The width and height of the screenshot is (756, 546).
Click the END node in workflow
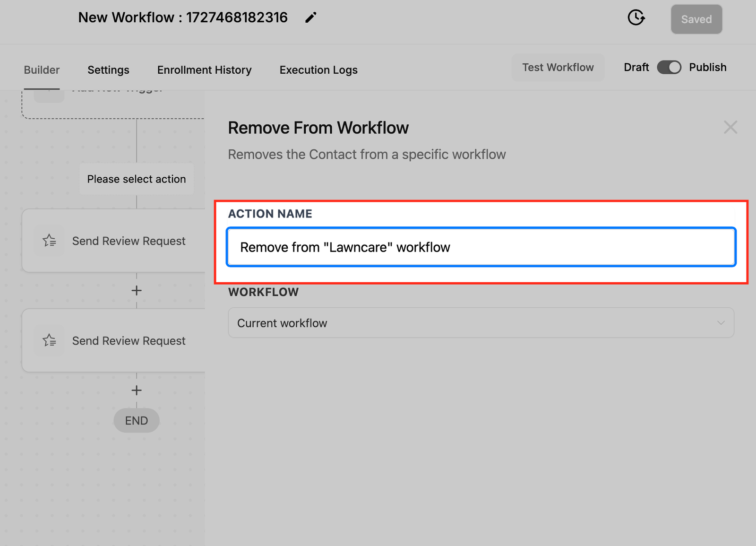tap(137, 420)
